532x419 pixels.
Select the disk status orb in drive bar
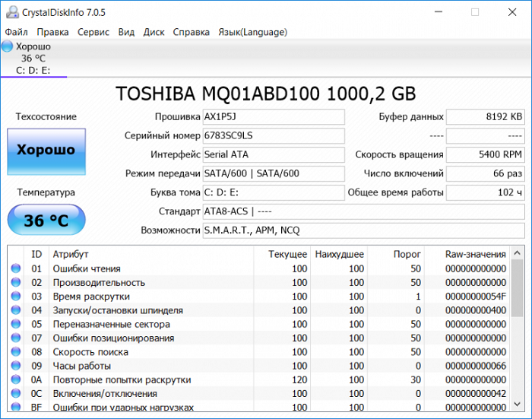click(x=7, y=46)
